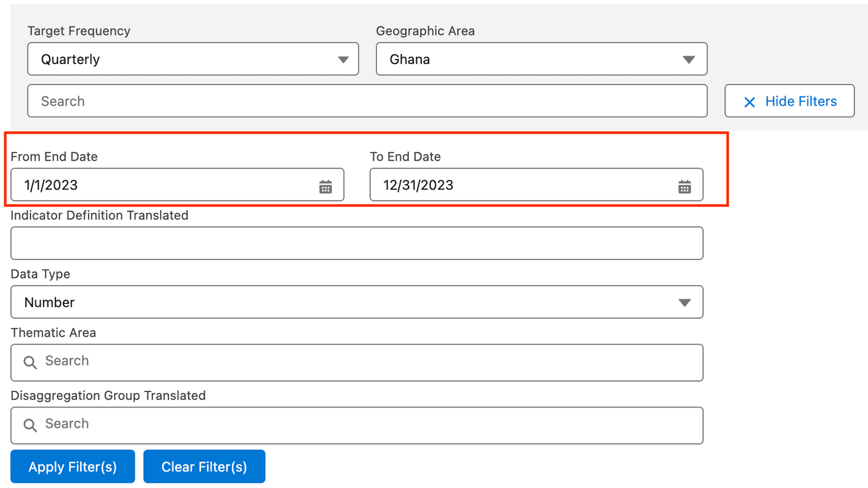868x488 pixels.
Task: Open the From End Date calendar picker
Action: 325,186
